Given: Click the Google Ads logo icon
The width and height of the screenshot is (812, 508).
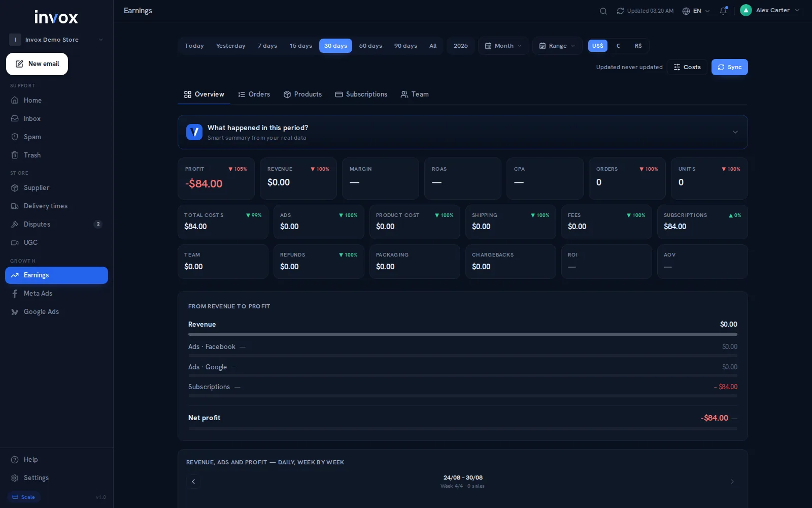Looking at the screenshot, I should (15, 311).
